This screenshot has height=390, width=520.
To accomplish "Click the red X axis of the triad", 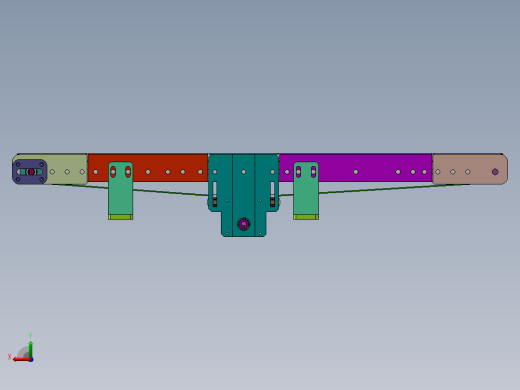I will [x=21, y=360].
